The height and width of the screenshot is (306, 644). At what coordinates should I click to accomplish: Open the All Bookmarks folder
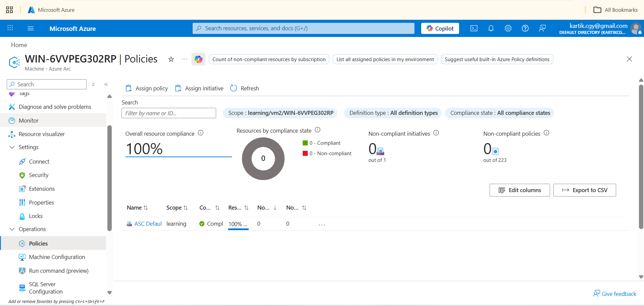615,10
